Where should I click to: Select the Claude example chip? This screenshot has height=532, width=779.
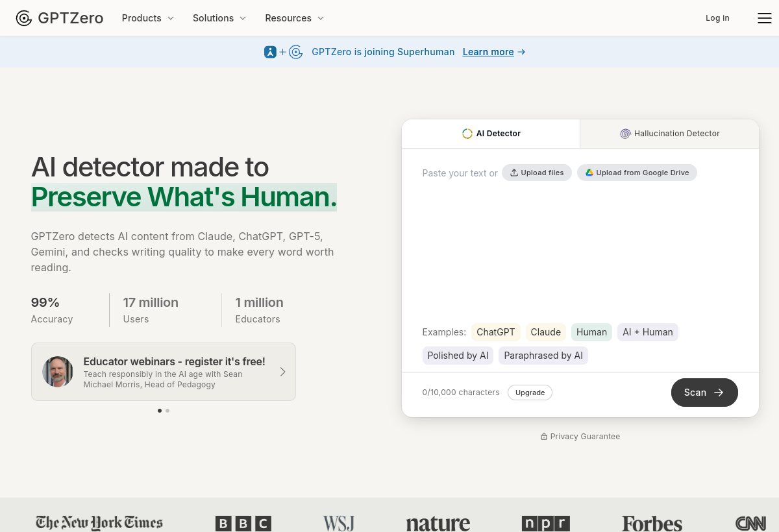point(545,332)
